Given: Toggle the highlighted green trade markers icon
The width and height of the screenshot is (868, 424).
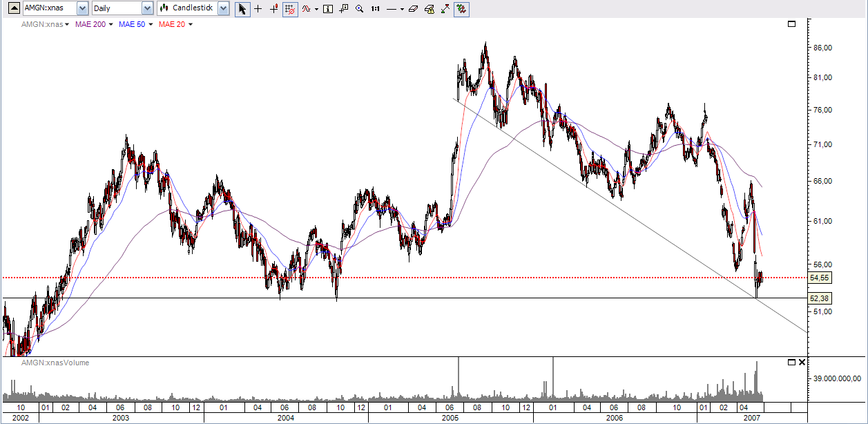Looking at the screenshot, I should (461, 9).
